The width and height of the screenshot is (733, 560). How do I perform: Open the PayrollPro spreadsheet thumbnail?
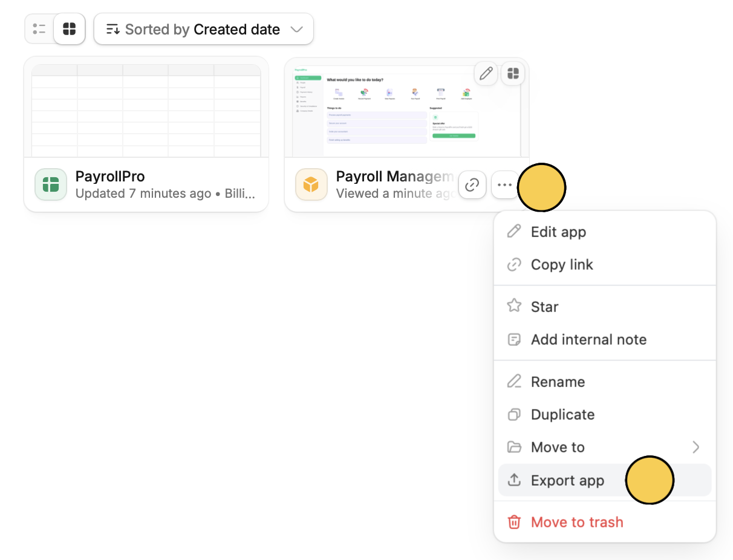click(146, 110)
